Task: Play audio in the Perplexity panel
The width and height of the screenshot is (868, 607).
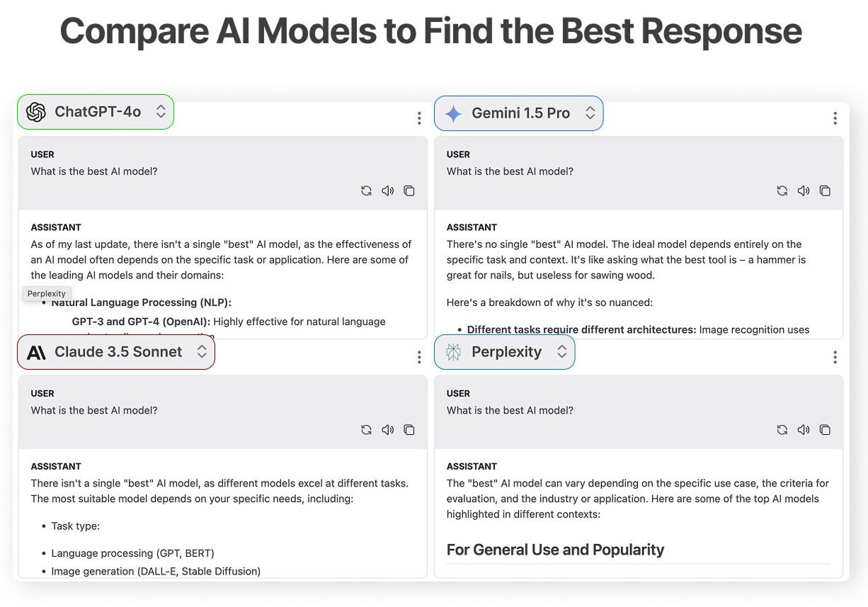Action: 803,430
